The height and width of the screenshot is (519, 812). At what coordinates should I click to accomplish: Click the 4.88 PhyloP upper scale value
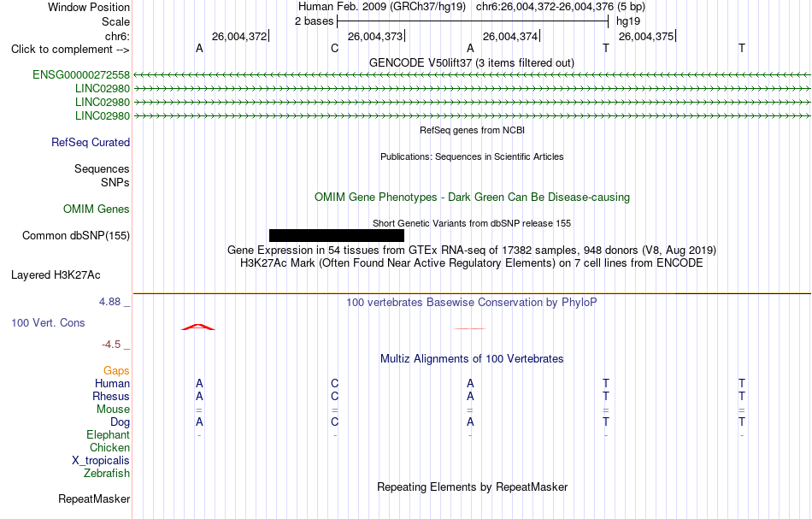[109, 302]
